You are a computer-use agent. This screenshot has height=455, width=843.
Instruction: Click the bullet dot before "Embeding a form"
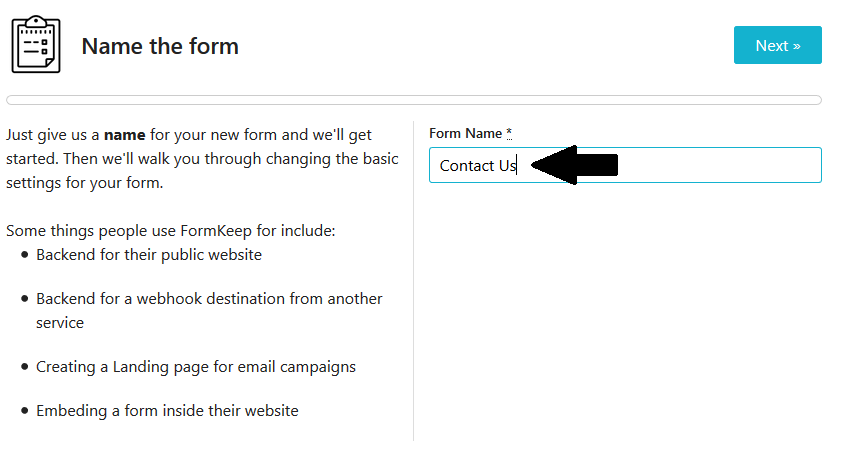point(24,412)
